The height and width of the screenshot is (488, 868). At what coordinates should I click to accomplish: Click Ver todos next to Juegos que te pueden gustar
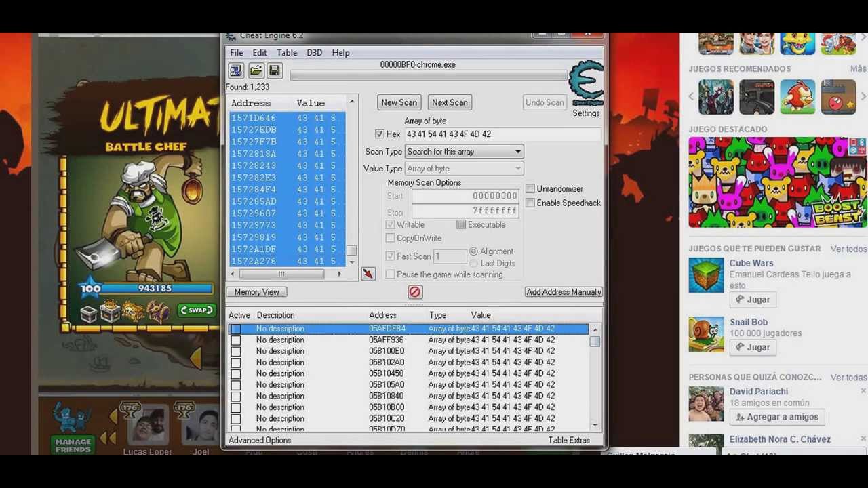848,249
